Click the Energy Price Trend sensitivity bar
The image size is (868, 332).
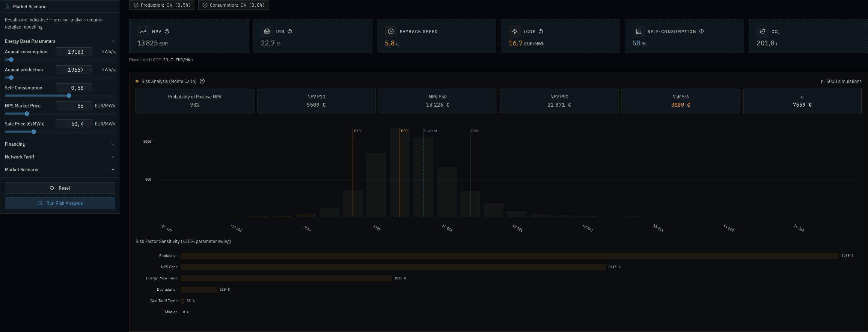pos(286,278)
